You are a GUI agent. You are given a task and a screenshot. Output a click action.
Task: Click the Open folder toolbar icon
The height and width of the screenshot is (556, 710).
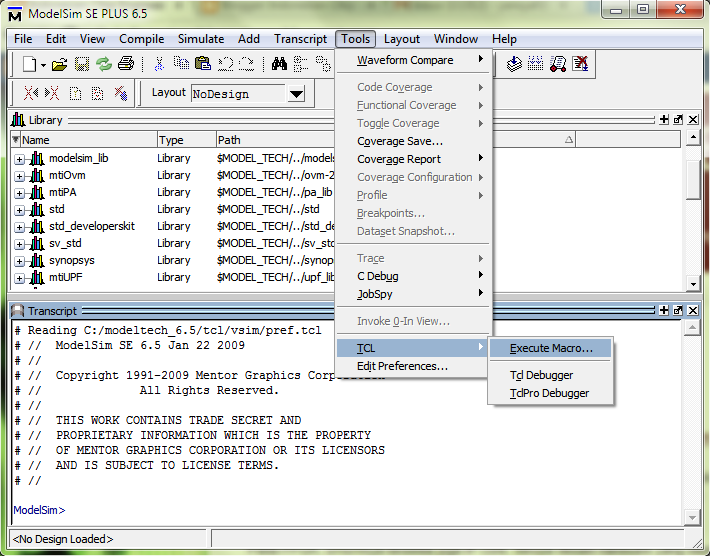[59, 64]
